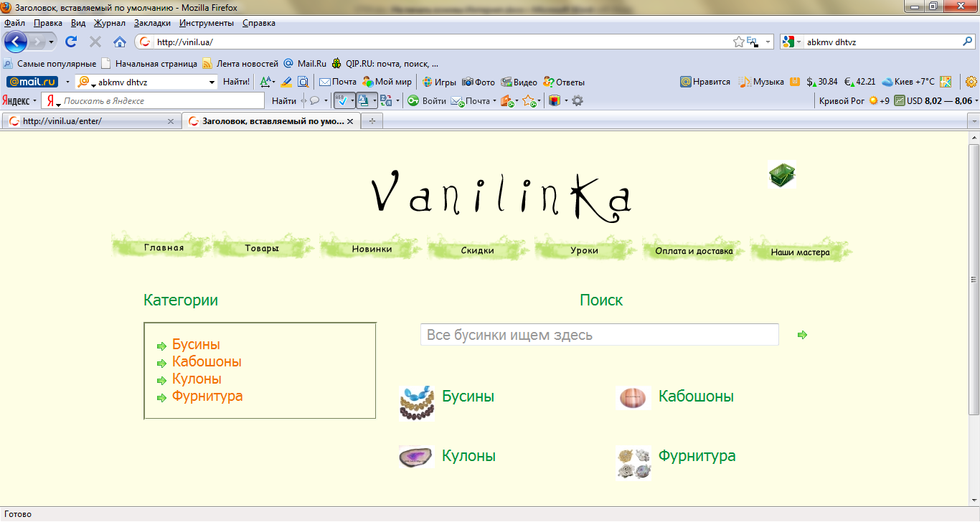Click the Нравится toolbar button
This screenshot has width=980, height=522.
coord(705,82)
